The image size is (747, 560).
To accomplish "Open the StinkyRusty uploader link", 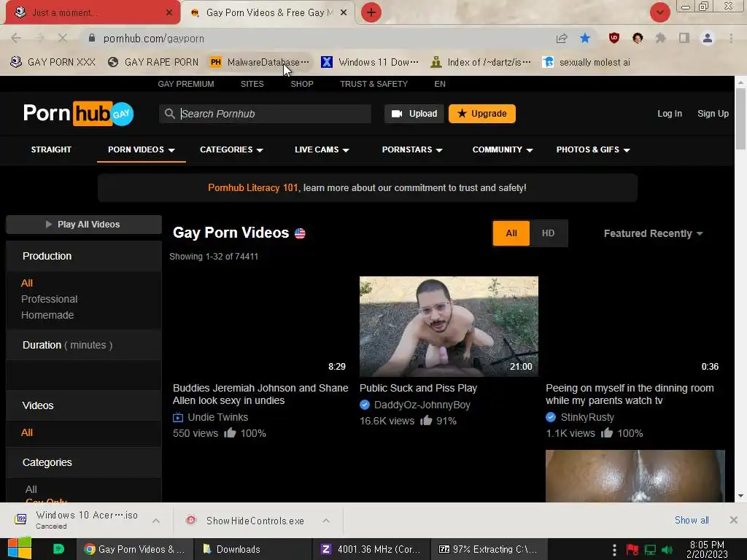I will click(x=587, y=417).
